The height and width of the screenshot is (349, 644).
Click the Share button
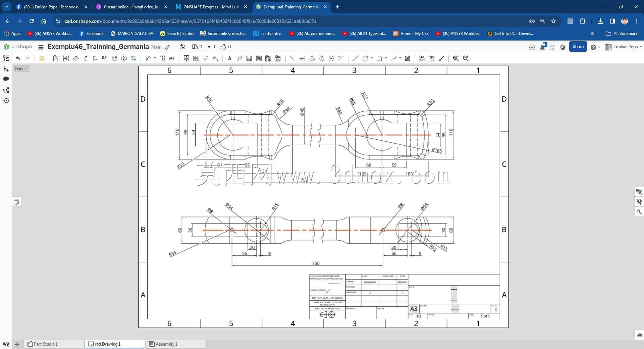click(578, 47)
